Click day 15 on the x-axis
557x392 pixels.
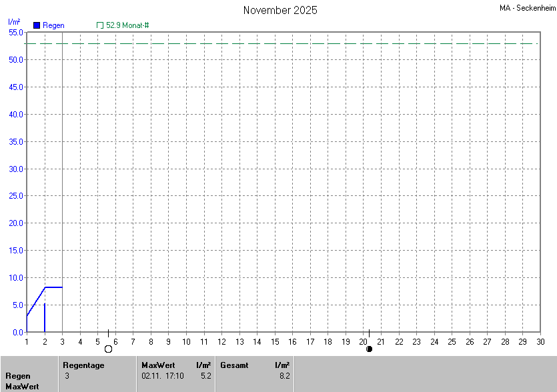[274, 342]
